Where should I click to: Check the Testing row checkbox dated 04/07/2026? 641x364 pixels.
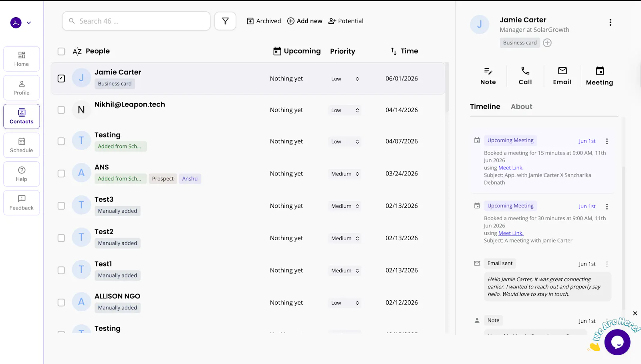click(61, 141)
